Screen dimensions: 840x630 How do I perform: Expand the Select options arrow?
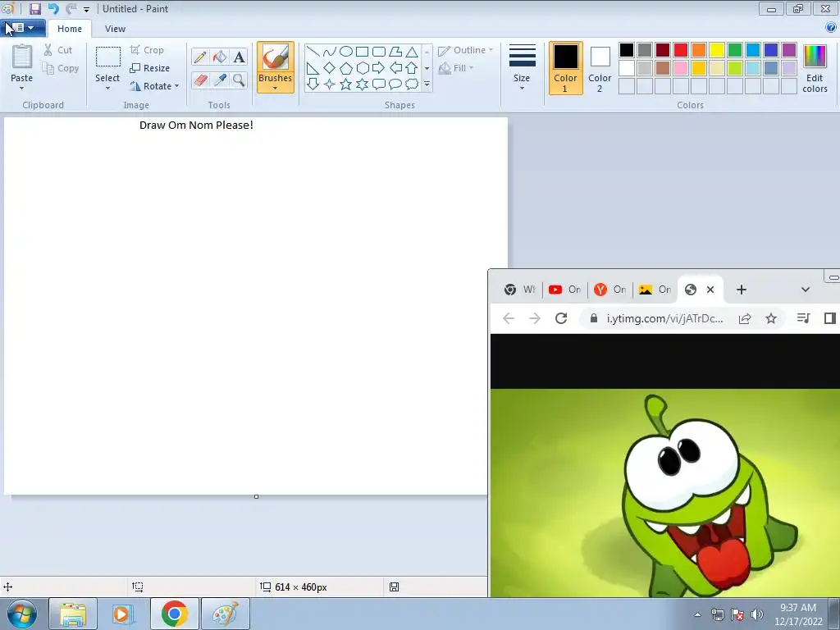[107, 89]
